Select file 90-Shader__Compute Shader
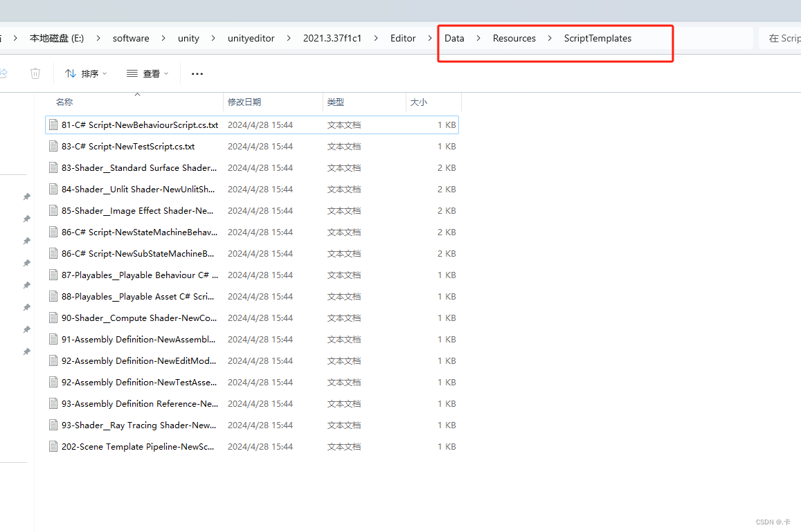 coord(252,318)
